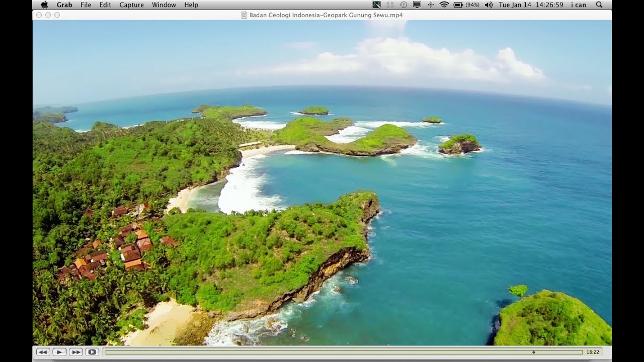Click the full-screen playback button

[92, 352]
